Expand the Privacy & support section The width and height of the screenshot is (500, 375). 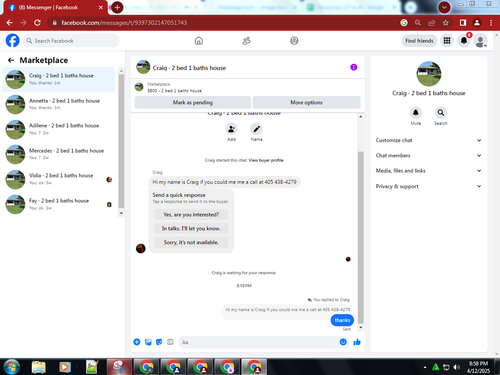point(429,186)
